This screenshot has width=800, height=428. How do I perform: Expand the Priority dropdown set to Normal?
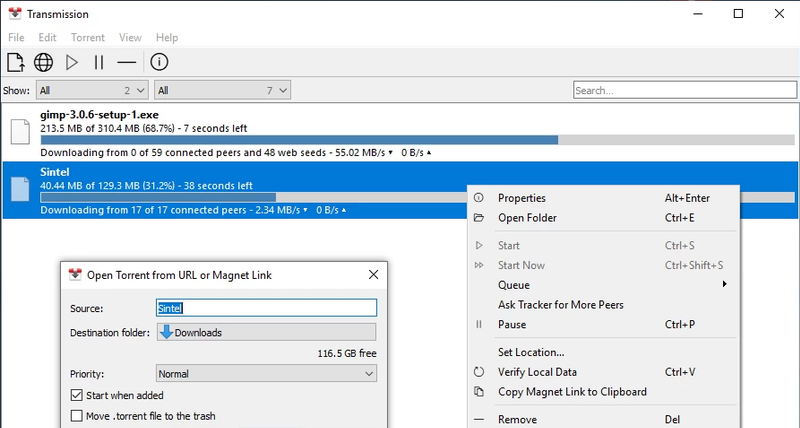266,373
